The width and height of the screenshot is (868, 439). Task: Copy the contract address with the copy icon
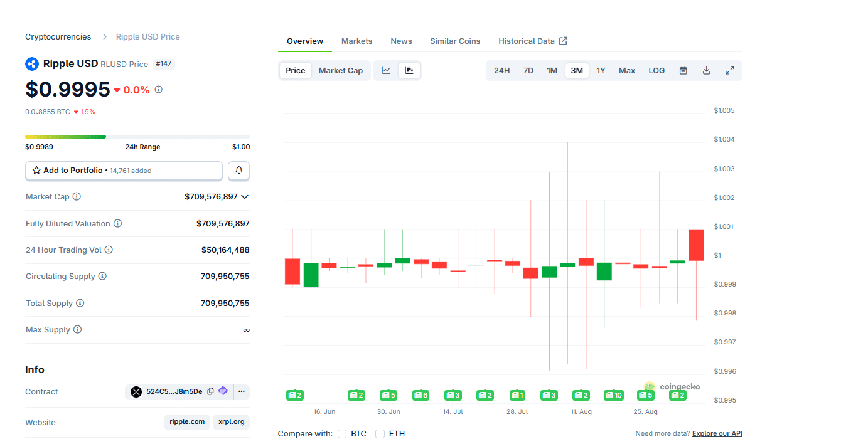[211, 391]
